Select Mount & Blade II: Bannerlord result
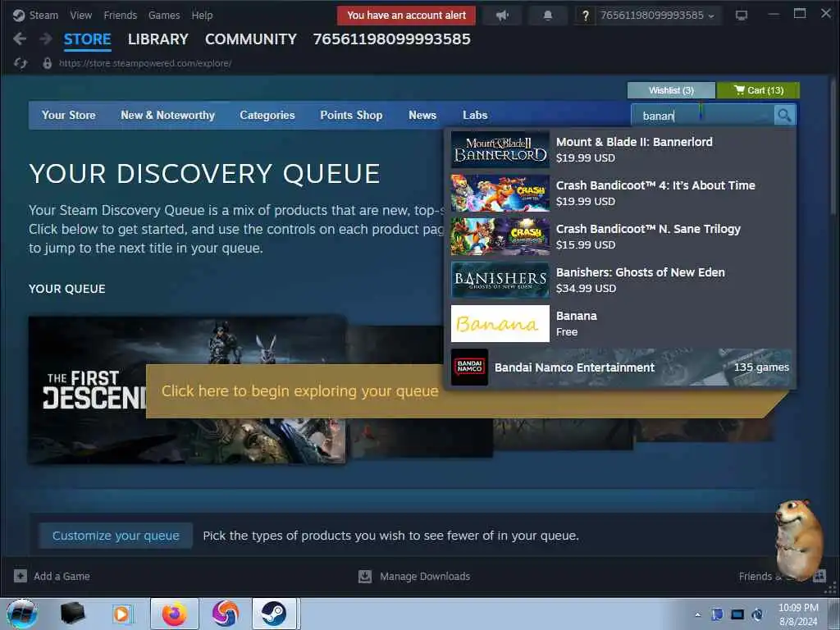The image size is (840, 630). [620, 149]
